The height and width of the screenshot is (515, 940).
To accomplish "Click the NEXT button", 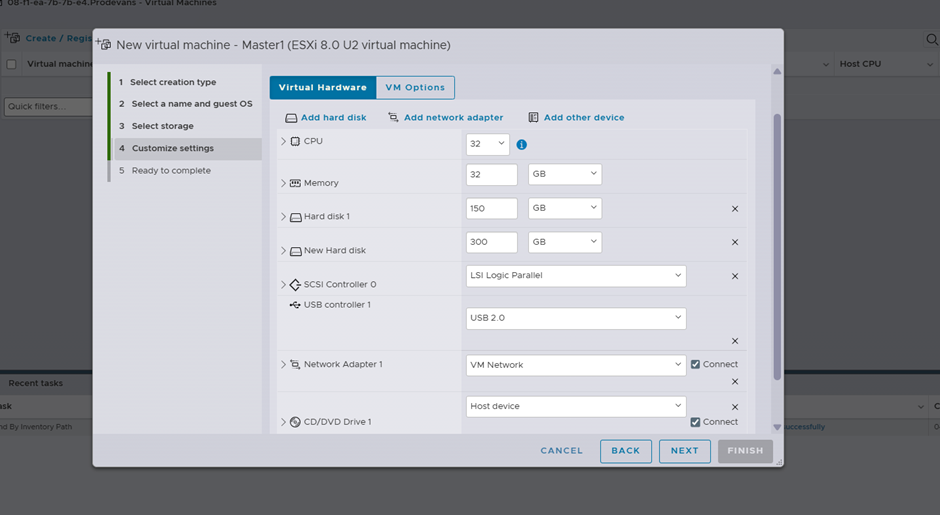I will [x=684, y=451].
